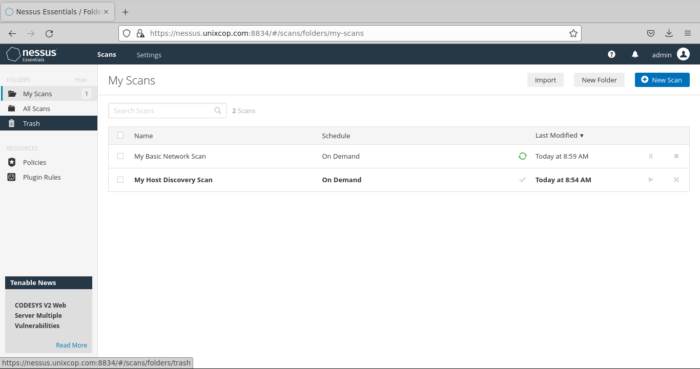This screenshot has width=700, height=369.
Task: Sort by Last Modified column arrow
Action: [x=582, y=136]
